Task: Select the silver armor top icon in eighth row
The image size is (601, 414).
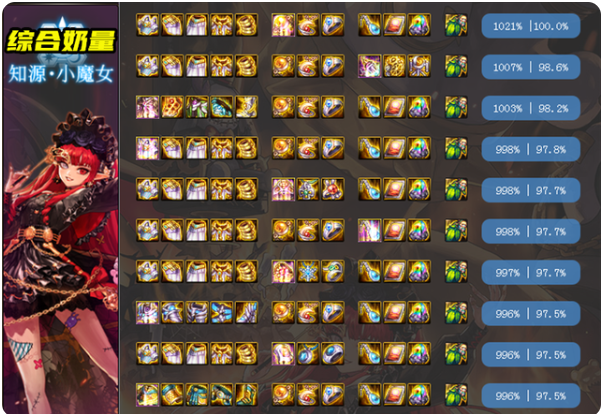Action: coord(148,312)
